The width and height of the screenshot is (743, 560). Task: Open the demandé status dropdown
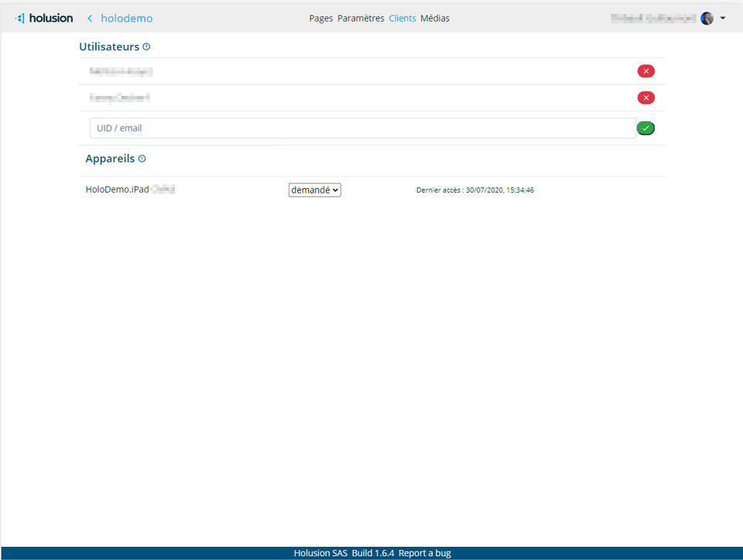[314, 190]
